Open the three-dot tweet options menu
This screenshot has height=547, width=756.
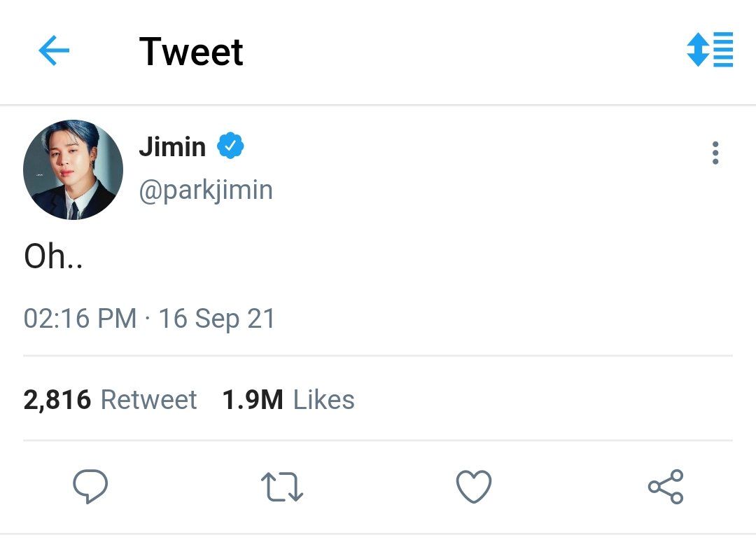715,153
